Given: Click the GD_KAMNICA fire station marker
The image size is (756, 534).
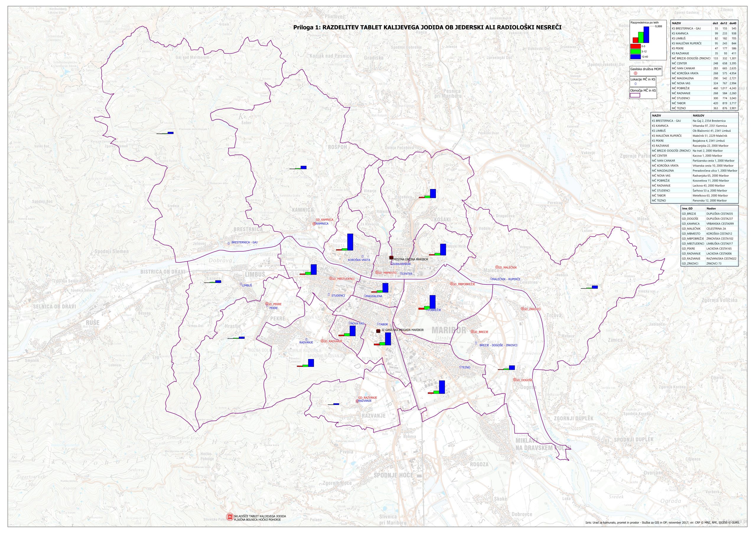Looking at the screenshot, I should (314, 224).
